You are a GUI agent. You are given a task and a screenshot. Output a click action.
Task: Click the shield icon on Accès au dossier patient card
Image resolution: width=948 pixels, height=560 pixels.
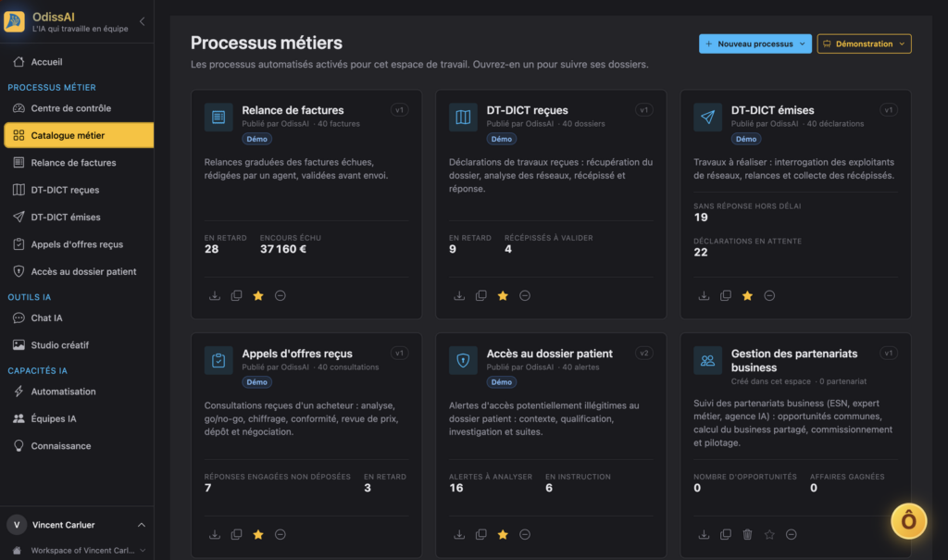click(463, 360)
